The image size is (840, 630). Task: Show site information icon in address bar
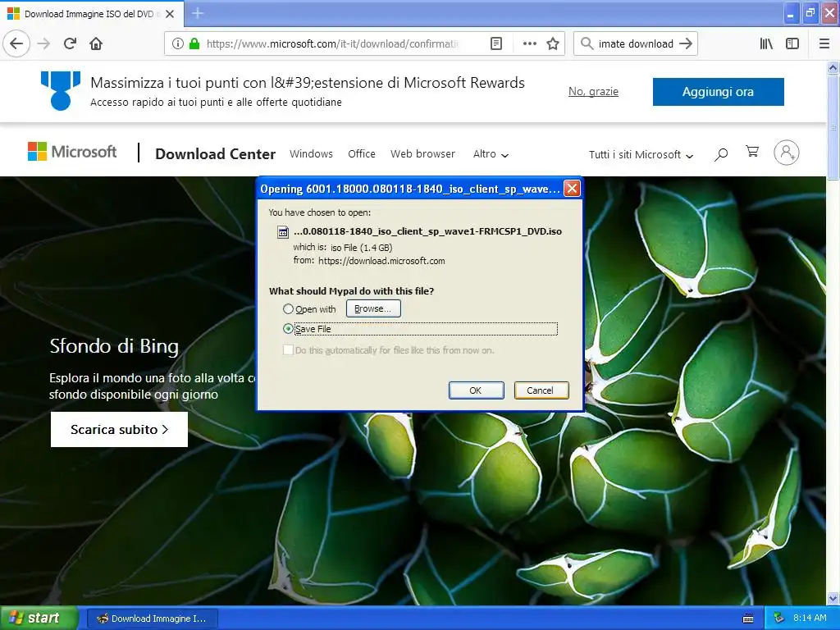[177, 43]
